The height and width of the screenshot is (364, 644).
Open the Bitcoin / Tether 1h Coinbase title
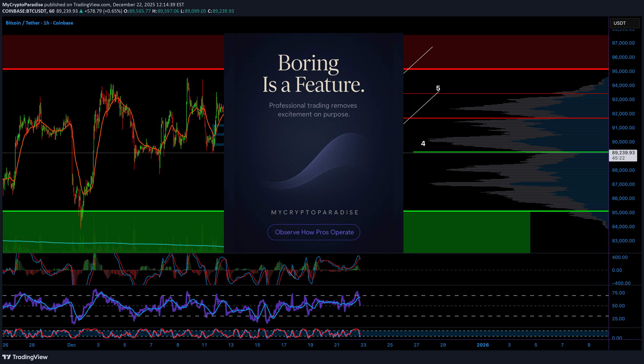point(39,23)
